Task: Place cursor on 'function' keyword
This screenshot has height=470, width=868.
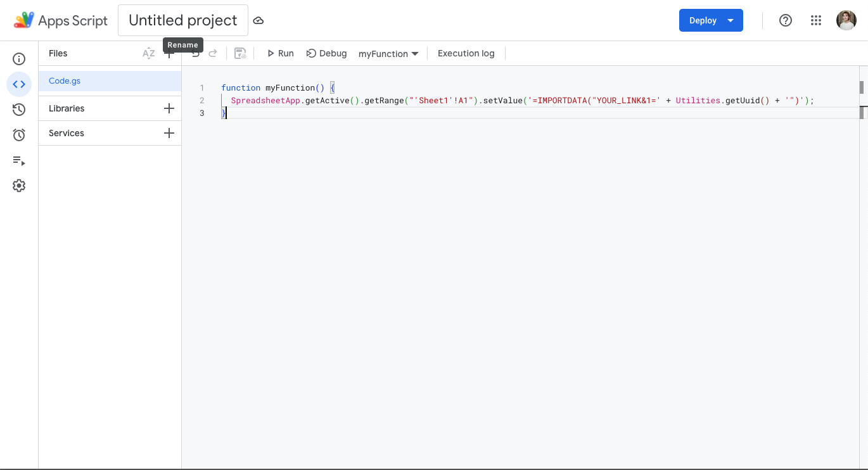Action: 241,88
